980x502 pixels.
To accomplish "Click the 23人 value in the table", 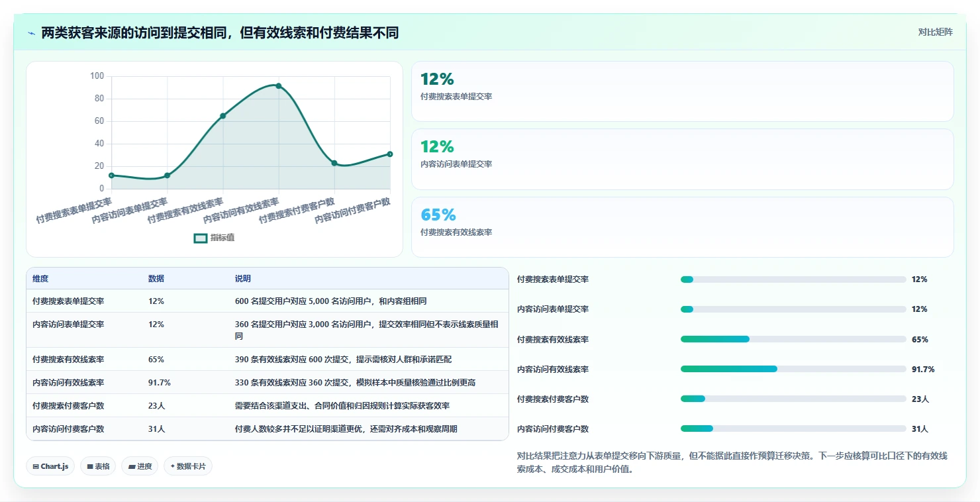I will coord(157,406).
